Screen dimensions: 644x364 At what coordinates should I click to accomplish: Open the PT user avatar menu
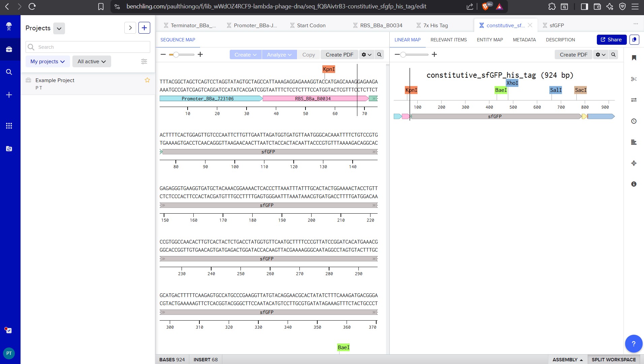pyautogui.click(x=9, y=353)
